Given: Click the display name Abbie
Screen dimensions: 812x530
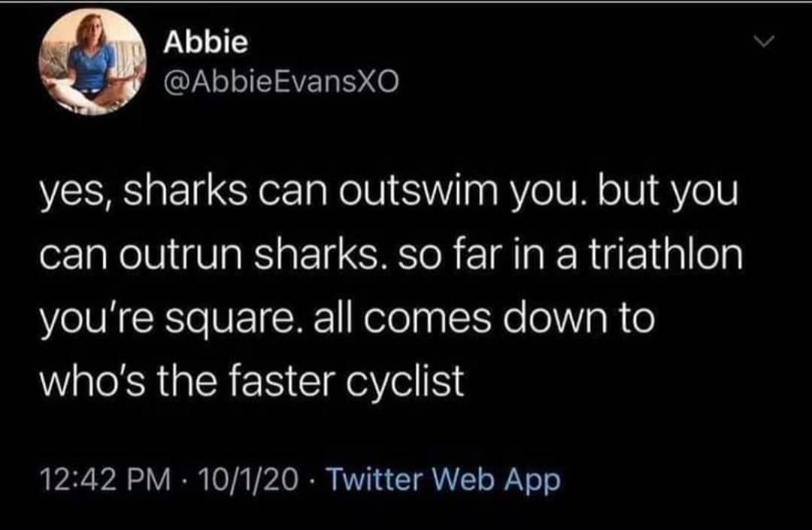Looking at the screenshot, I should pyautogui.click(x=205, y=42).
